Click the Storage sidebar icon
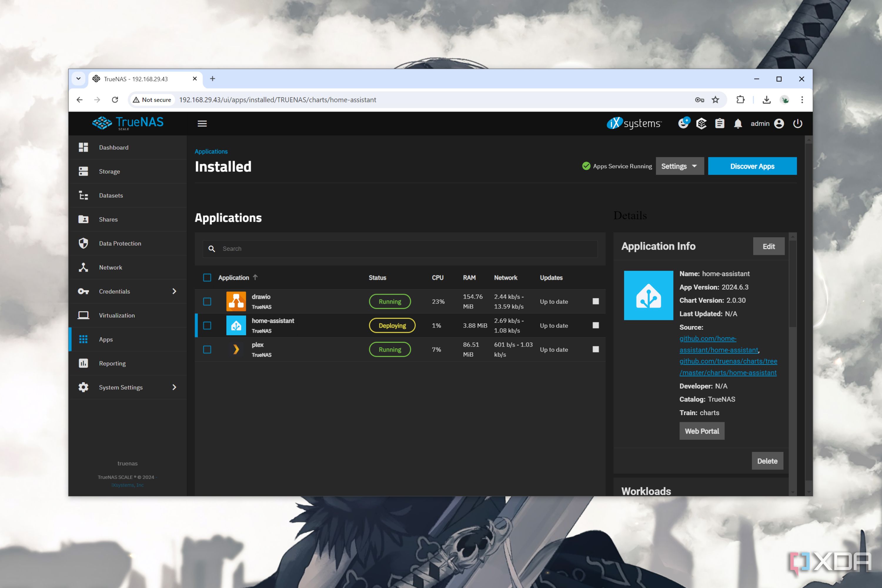 83,171
